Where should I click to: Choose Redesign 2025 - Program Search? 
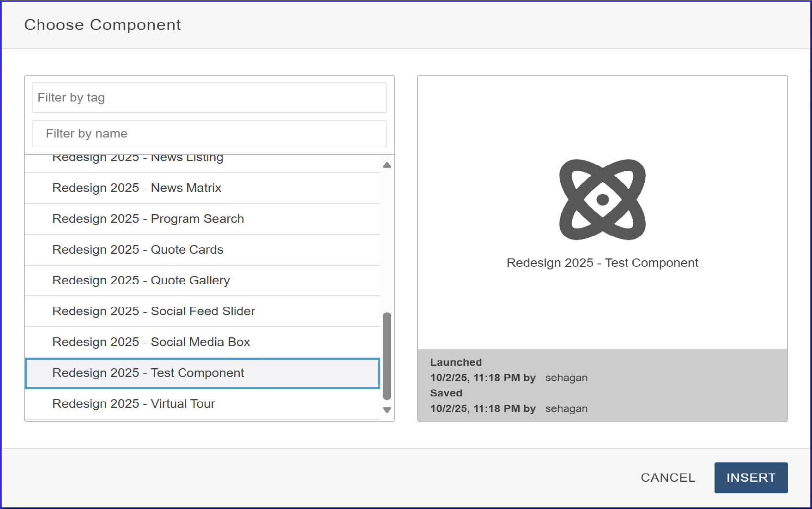148,219
